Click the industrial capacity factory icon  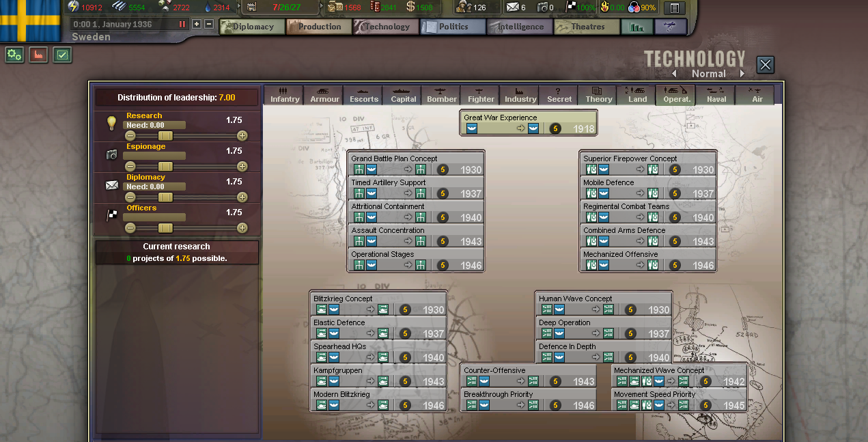[x=251, y=7]
